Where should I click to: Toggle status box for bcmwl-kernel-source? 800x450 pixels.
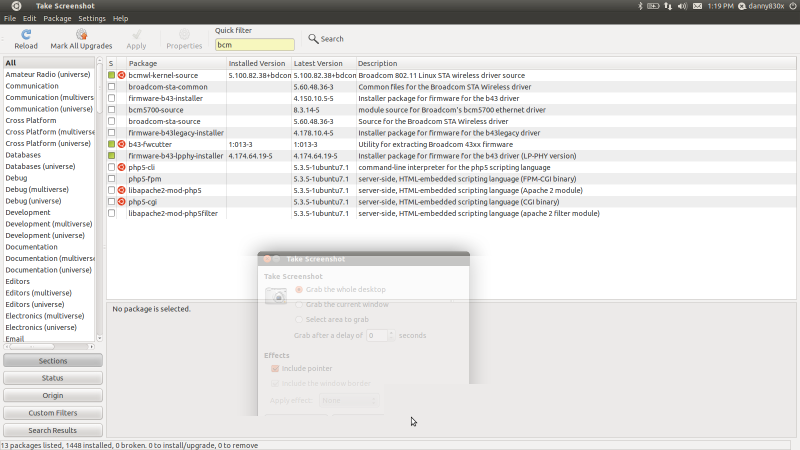click(x=111, y=75)
